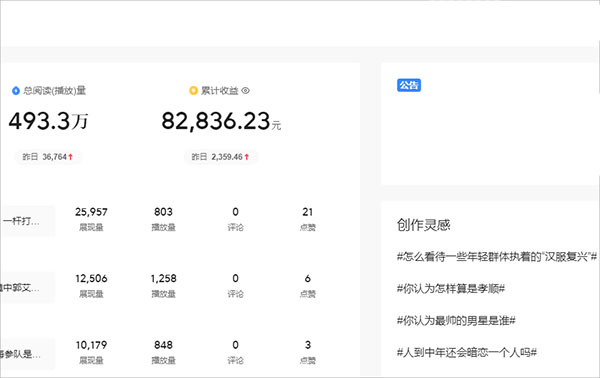Toggle the eye icon to hide 累计收益

[246, 91]
